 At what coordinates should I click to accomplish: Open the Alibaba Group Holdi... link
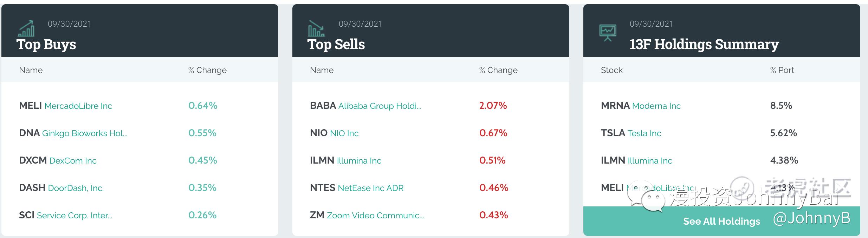[x=380, y=106]
